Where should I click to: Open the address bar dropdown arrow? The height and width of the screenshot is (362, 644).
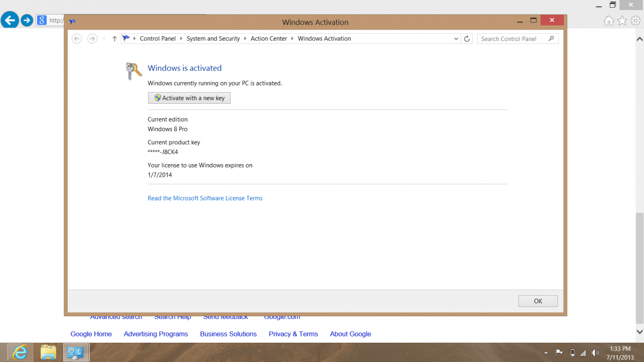[x=456, y=38]
